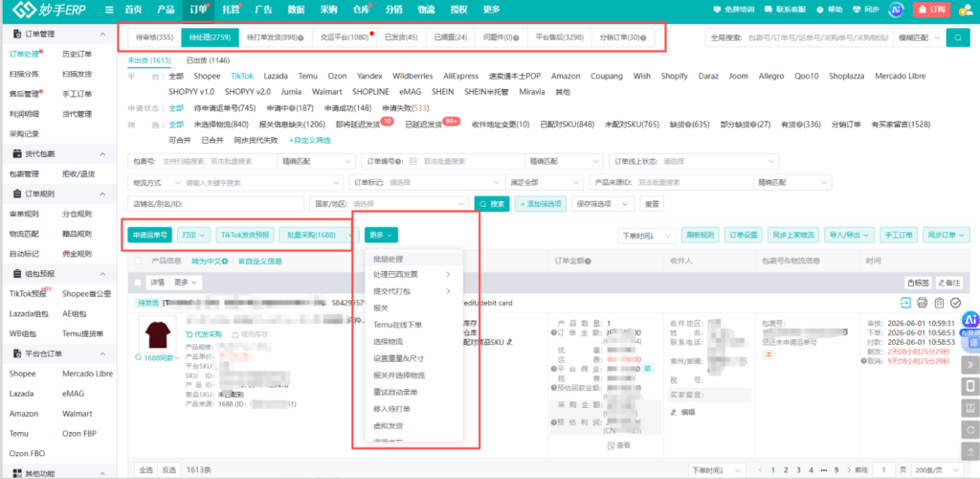Screen dimensions: 980x479
Task: Click the 搜索 search button
Action: pos(492,204)
